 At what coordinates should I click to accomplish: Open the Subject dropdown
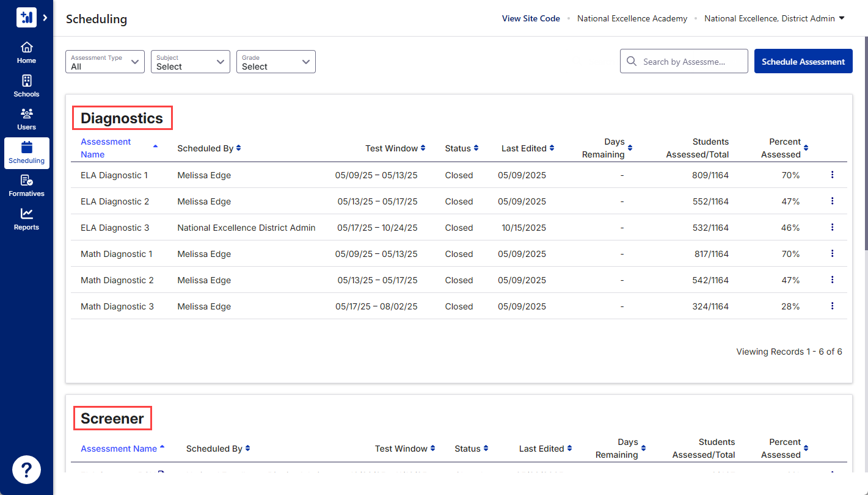[191, 62]
